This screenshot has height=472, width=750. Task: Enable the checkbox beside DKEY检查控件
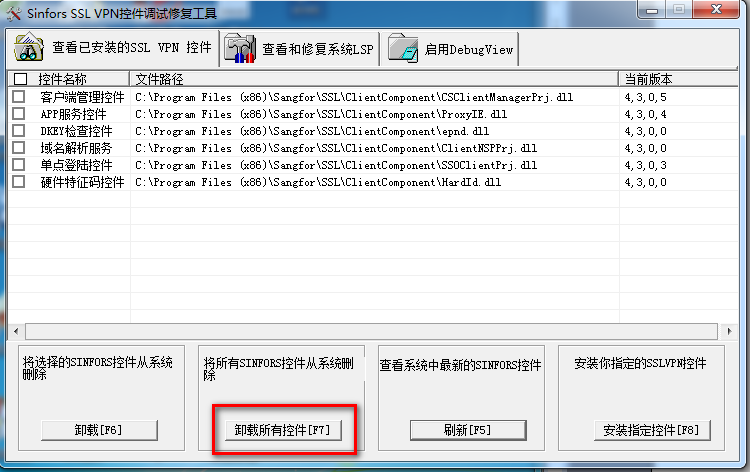19,131
